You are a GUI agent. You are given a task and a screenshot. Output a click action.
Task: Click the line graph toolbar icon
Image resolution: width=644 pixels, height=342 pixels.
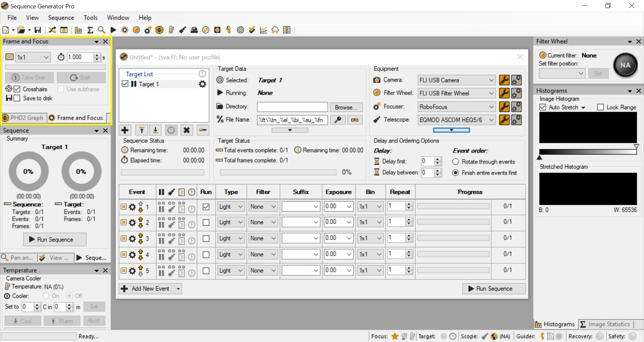tap(264, 30)
